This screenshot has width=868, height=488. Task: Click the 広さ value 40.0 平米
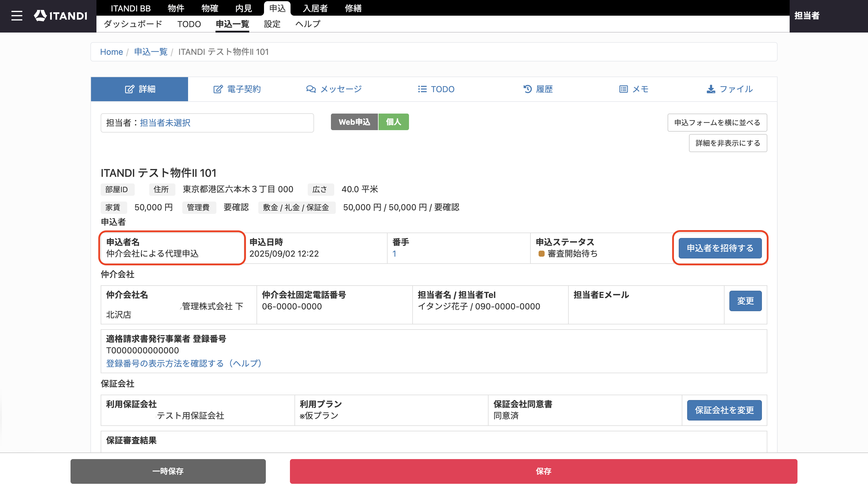[360, 189]
